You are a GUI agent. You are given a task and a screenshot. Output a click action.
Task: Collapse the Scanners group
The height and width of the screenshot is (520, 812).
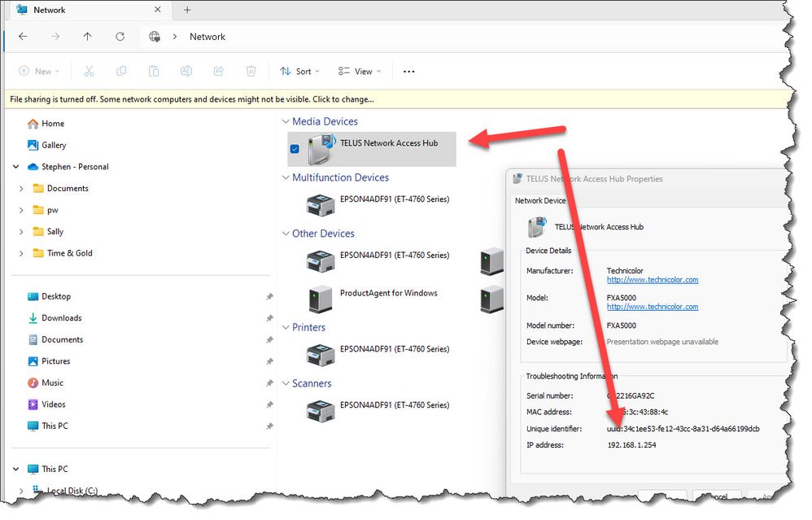click(286, 384)
